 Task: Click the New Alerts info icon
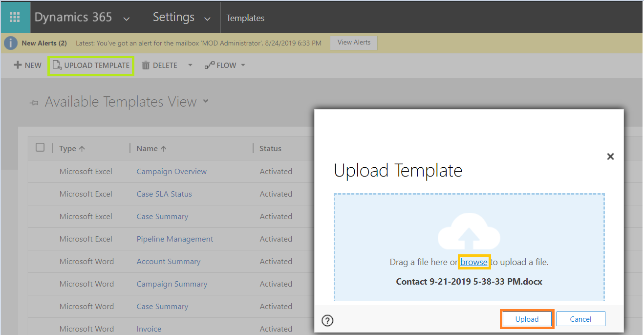(10, 43)
